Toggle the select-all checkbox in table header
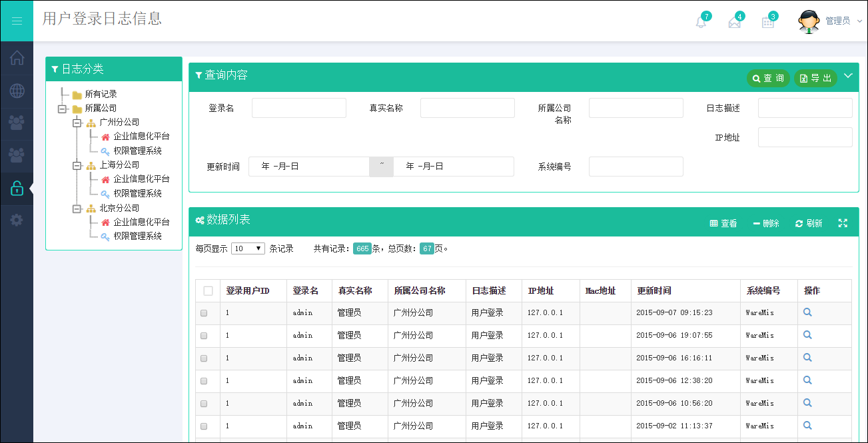868x443 pixels. point(207,290)
